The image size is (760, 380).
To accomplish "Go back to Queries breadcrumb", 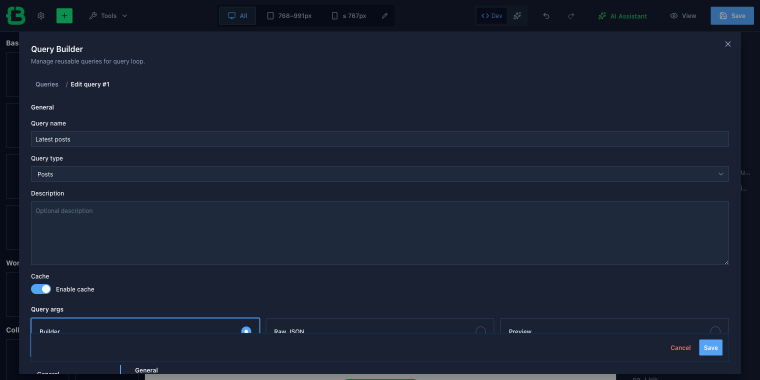I will tap(47, 84).
